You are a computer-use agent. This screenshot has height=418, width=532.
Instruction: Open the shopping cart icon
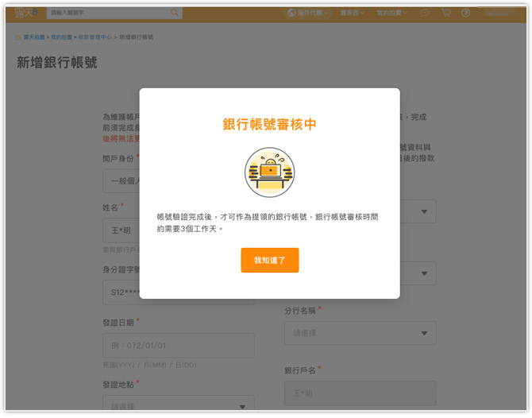[445, 13]
